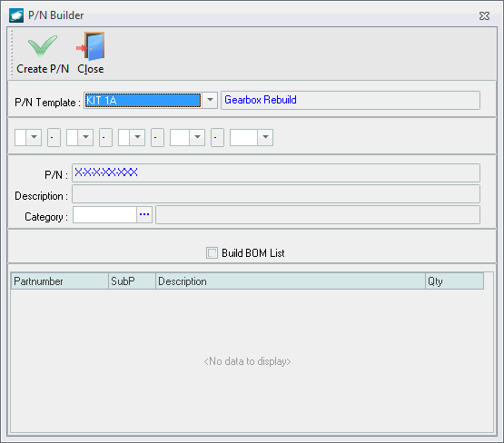Click the P/N Builder app icon in title bar

[16, 15]
